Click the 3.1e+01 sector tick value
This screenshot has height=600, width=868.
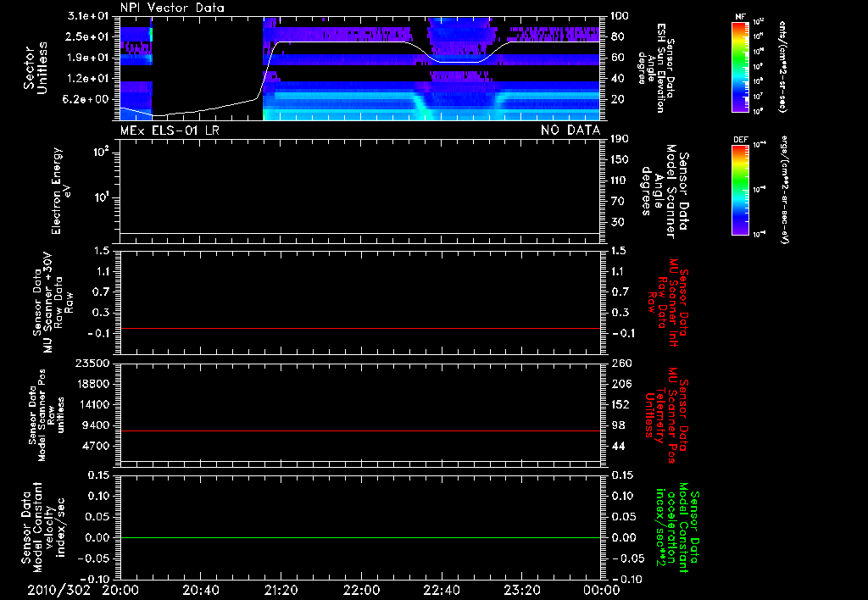point(88,16)
